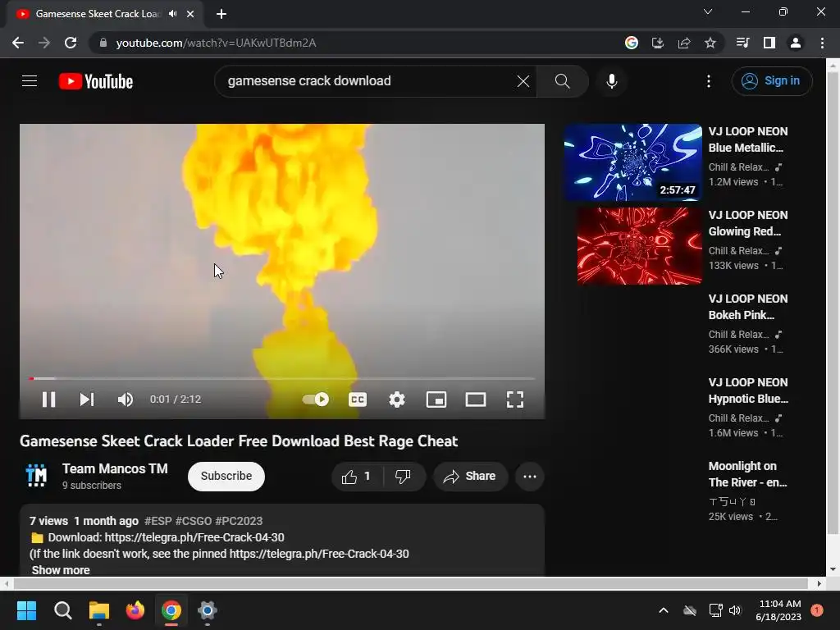Skip to next video

(87, 399)
